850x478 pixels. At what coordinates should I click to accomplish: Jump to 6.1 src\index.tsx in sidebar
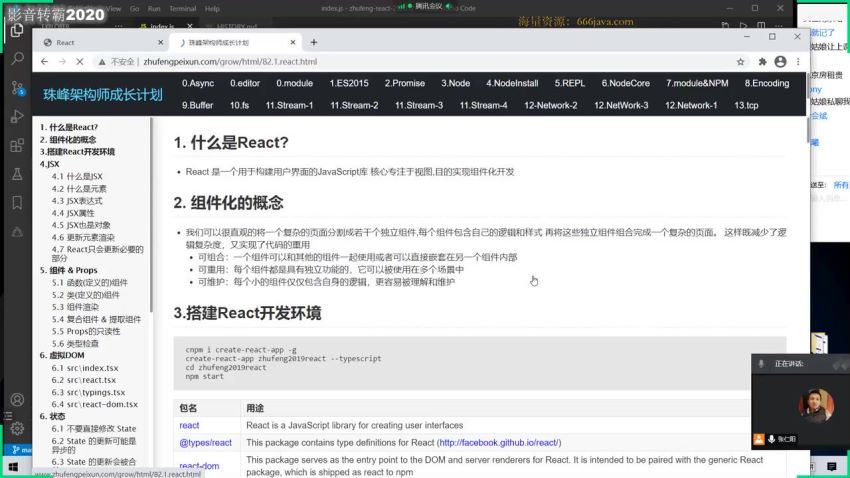[85, 368]
